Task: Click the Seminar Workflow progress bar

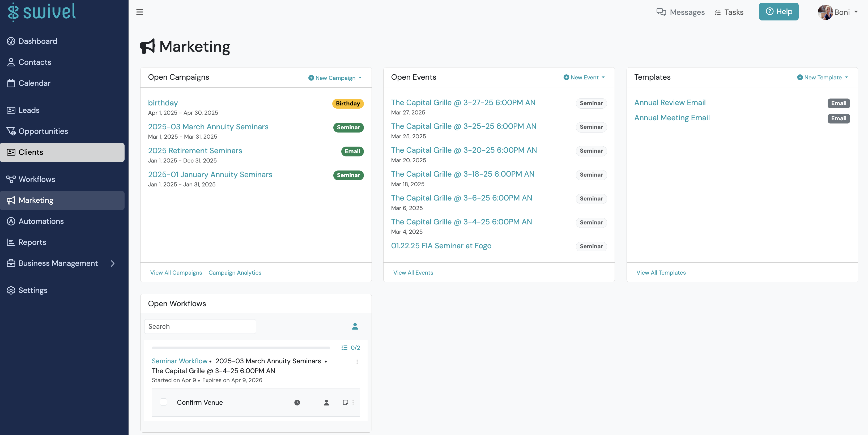Action: [241, 347]
